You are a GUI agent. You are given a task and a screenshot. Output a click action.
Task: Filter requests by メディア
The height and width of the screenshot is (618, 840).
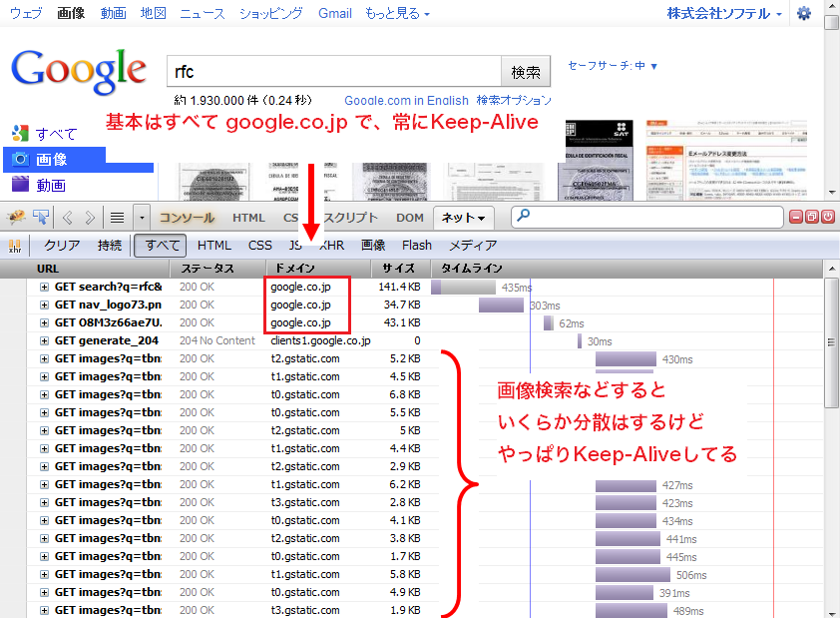coord(473,246)
